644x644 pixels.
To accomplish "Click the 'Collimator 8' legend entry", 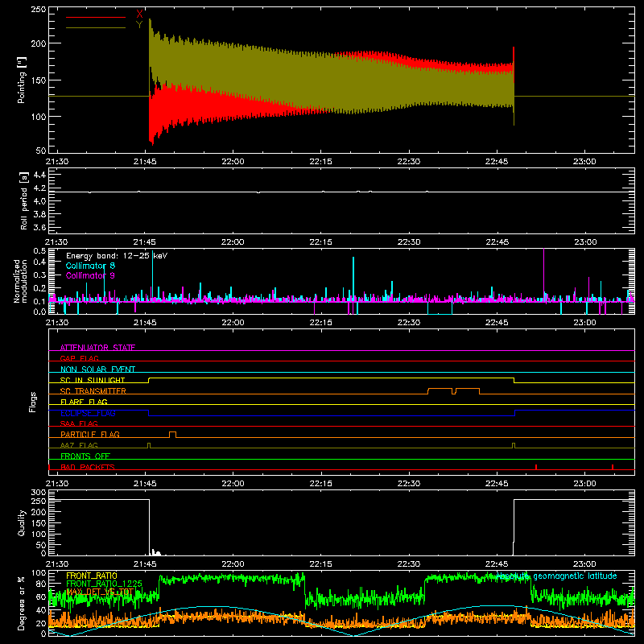I will pos(90,266).
